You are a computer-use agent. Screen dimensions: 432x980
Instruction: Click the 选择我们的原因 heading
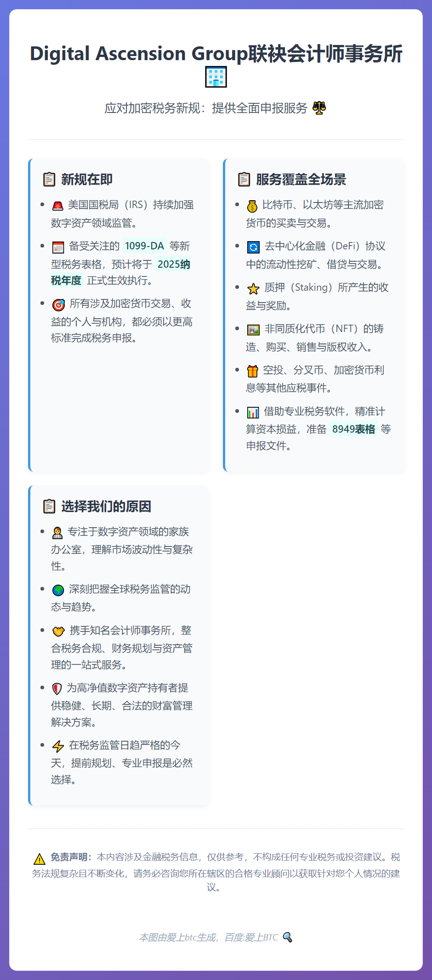tap(106, 507)
